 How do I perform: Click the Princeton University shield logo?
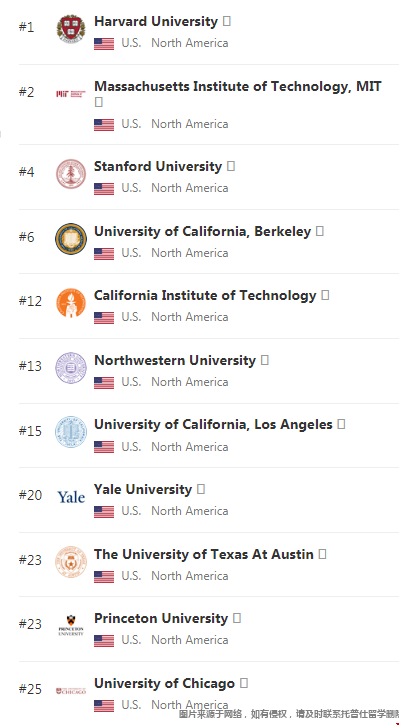click(x=71, y=625)
